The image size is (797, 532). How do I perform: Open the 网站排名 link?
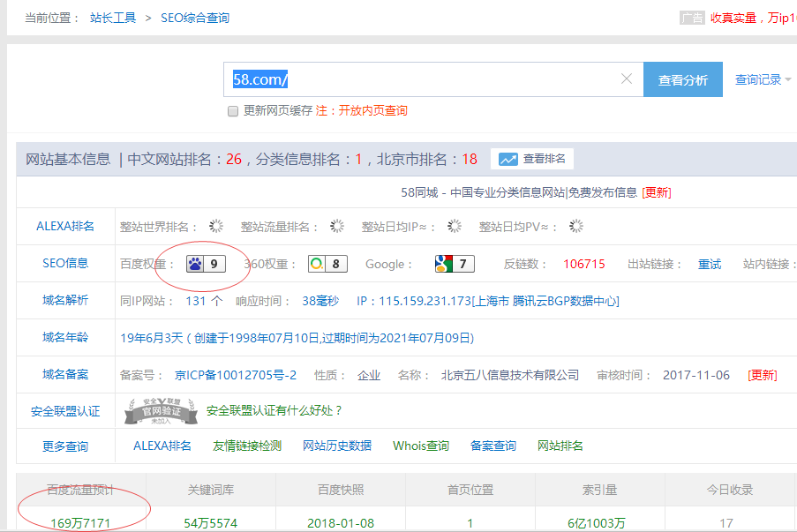click(x=560, y=446)
